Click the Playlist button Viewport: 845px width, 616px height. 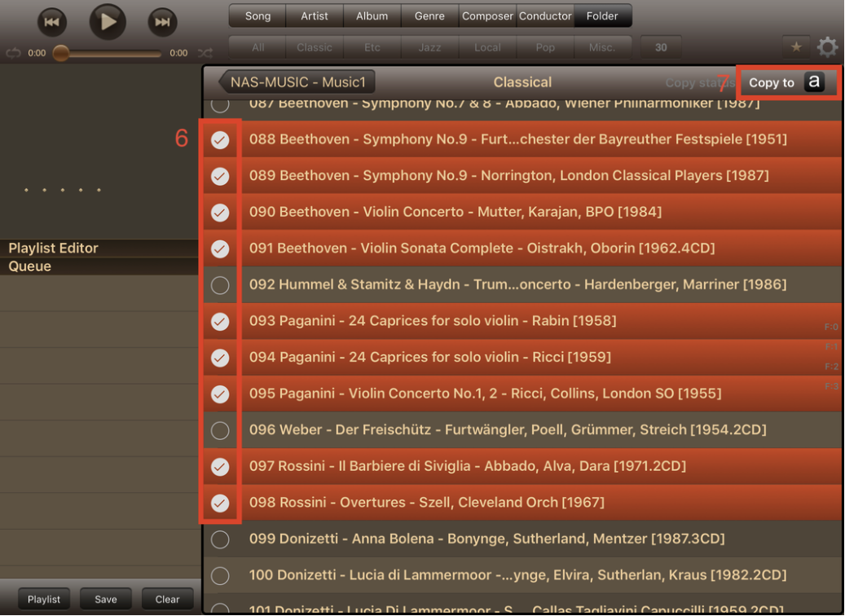tap(44, 599)
